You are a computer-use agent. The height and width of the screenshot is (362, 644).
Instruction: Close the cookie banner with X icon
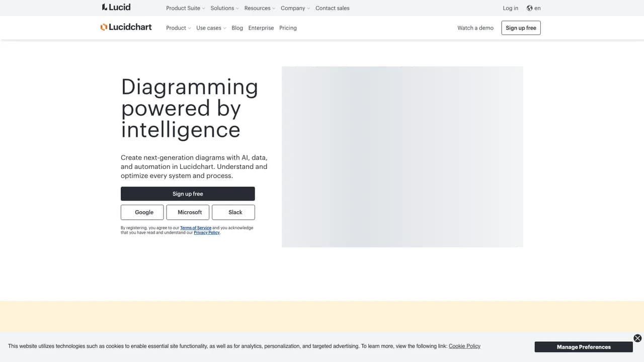(x=637, y=338)
